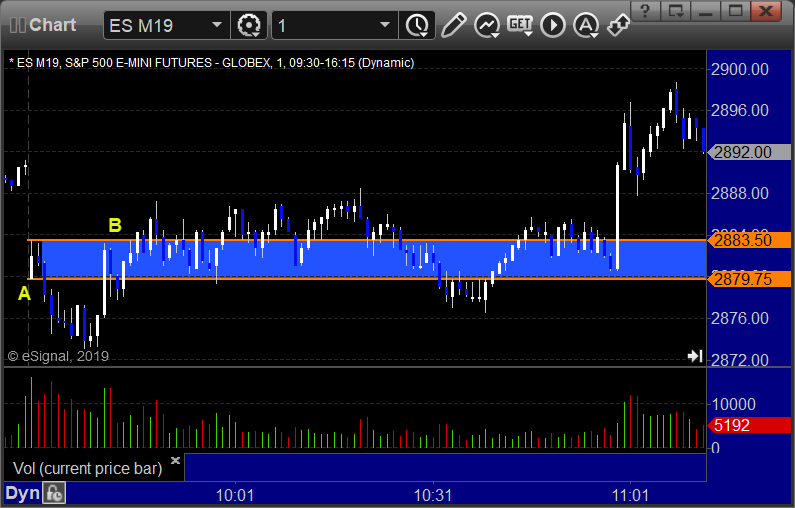Click the Dyn scaling label
The width and height of the screenshot is (795, 508).
pyautogui.click(x=22, y=493)
